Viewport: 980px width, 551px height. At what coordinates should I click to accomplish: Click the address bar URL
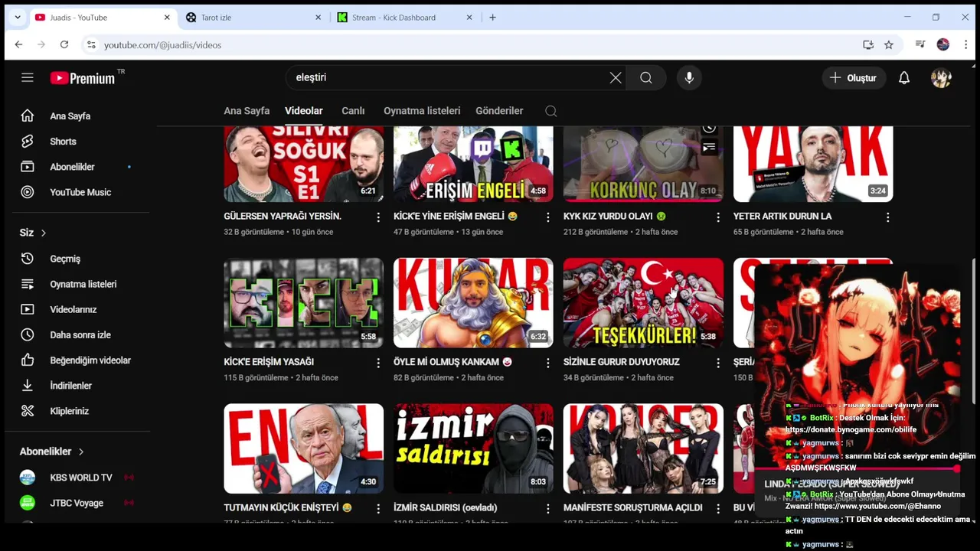[162, 45]
